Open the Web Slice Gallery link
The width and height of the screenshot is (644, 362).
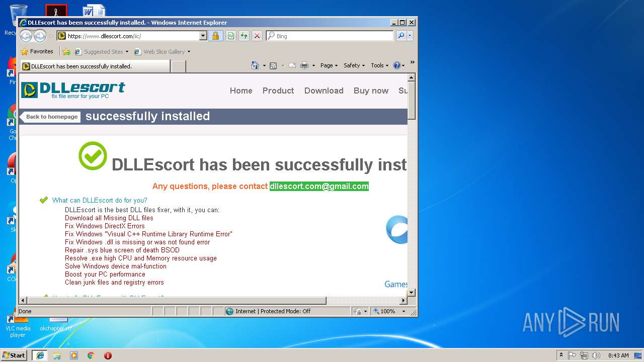162,51
